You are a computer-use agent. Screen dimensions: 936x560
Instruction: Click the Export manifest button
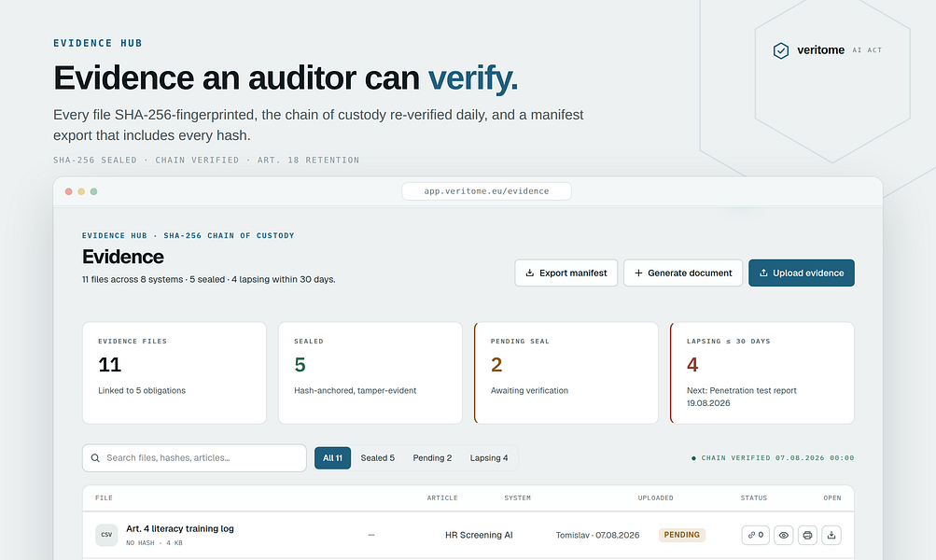(x=566, y=273)
